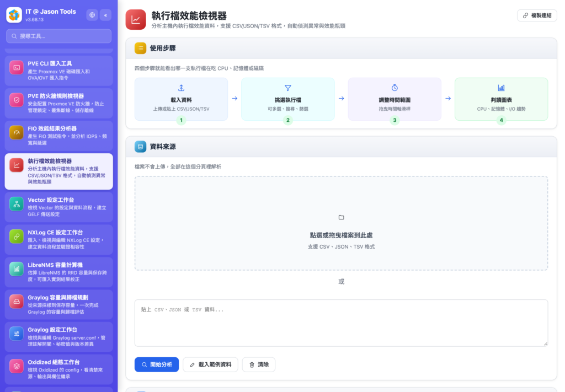Screen dimensions: 565x392
Task: Click the timer icon in 調整時間範圍 step
Action: tap(395, 88)
